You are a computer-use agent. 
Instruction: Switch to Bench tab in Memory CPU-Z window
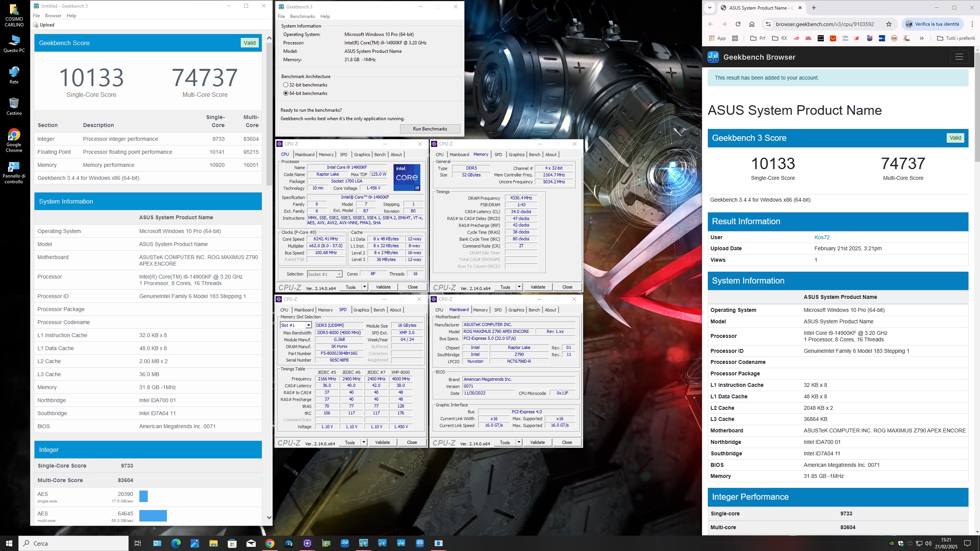[x=534, y=155]
